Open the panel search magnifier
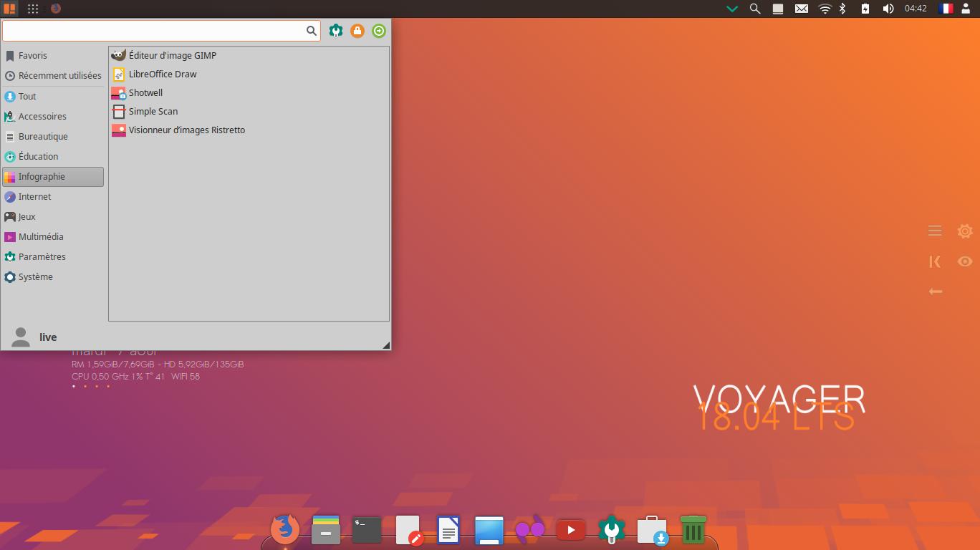 (754, 9)
